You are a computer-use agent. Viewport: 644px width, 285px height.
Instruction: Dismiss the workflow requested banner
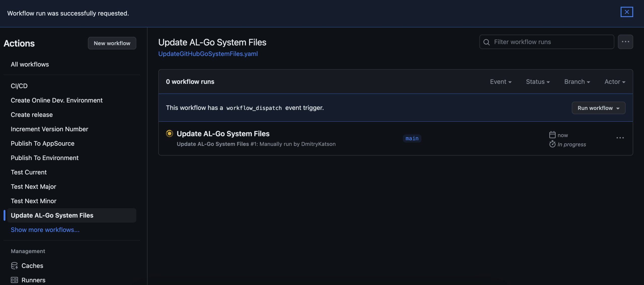(626, 12)
